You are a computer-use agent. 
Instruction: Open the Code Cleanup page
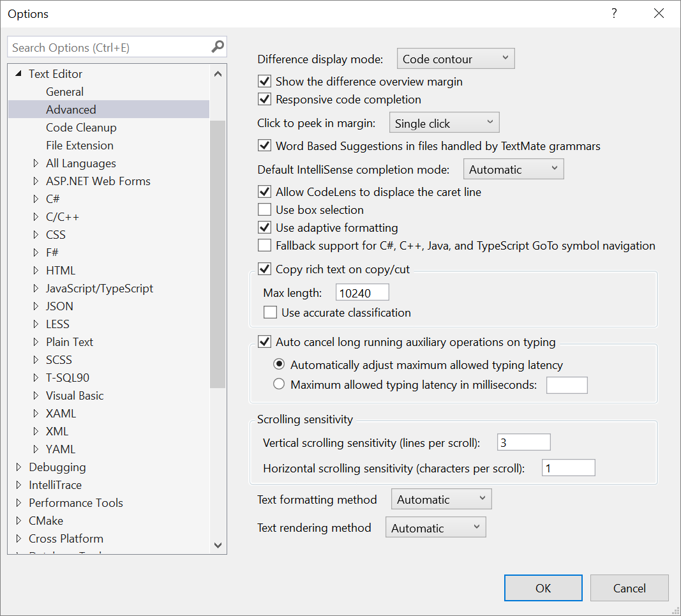[81, 128]
